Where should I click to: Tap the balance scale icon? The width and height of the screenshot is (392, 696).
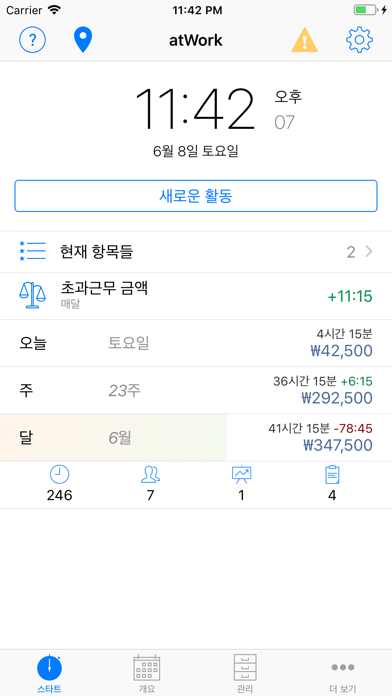[32, 296]
